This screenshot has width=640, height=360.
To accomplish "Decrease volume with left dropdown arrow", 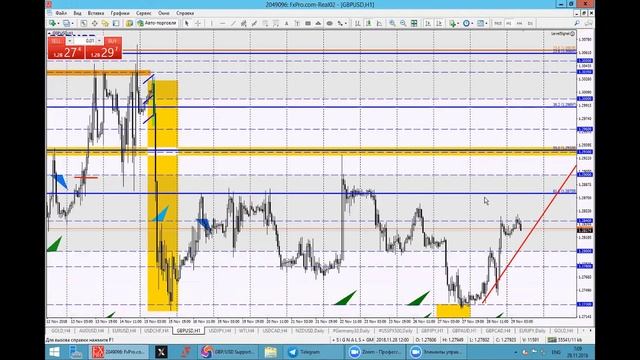I will click(69, 41).
